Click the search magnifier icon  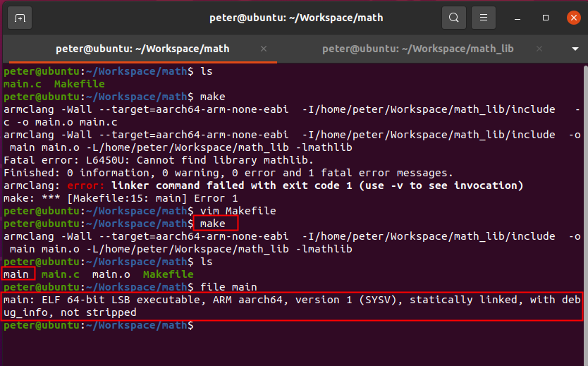[454, 18]
